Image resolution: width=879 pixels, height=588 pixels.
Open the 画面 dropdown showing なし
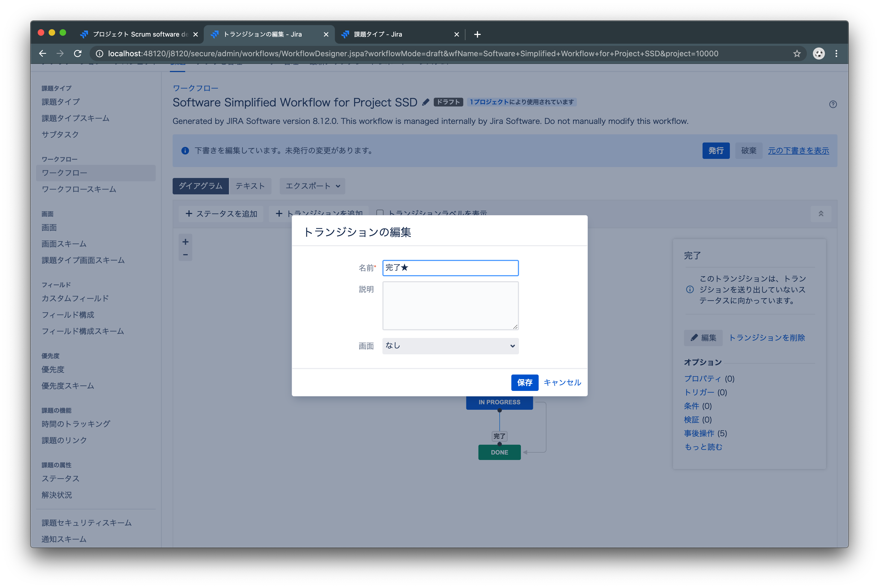pyautogui.click(x=450, y=346)
